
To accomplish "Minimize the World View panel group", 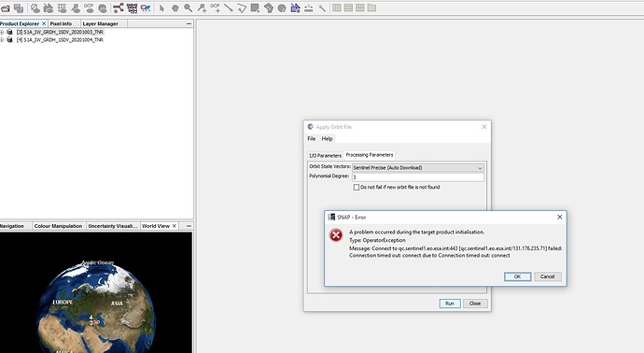I will pos(189,226).
